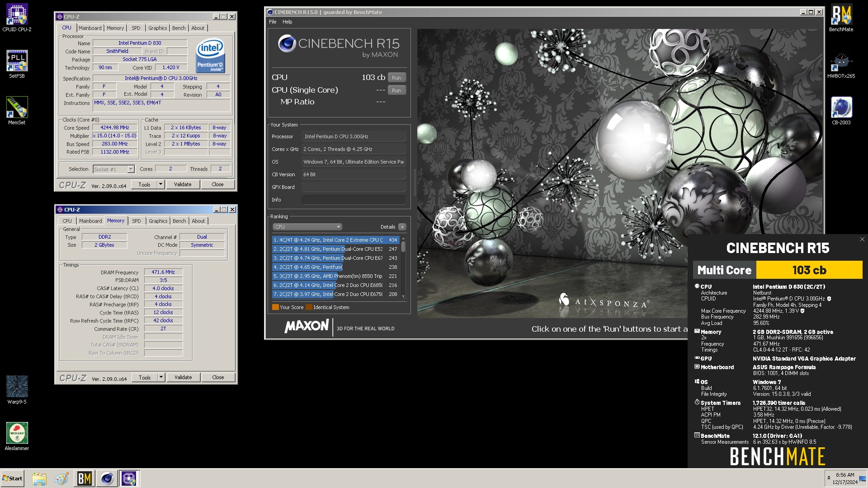Open About tab in top CPU-Z
The width and height of the screenshot is (868, 488).
pyautogui.click(x=198, y=28)
